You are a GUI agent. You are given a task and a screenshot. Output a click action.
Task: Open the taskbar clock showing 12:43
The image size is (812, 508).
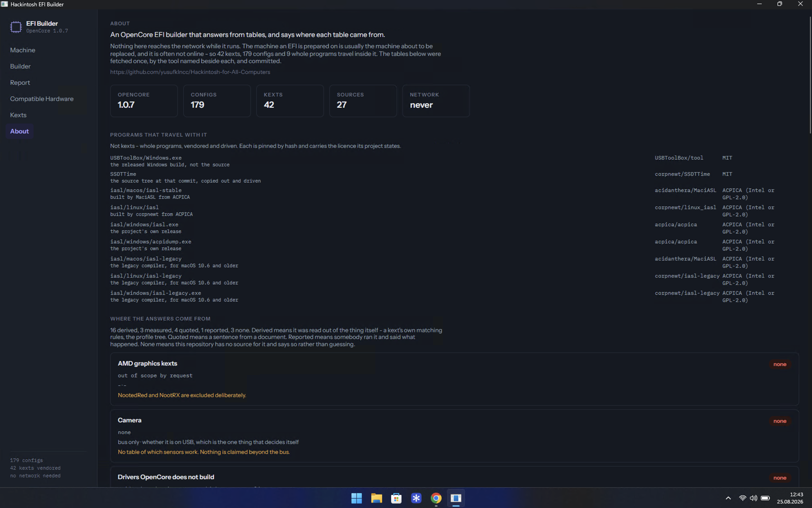point(790,498)
